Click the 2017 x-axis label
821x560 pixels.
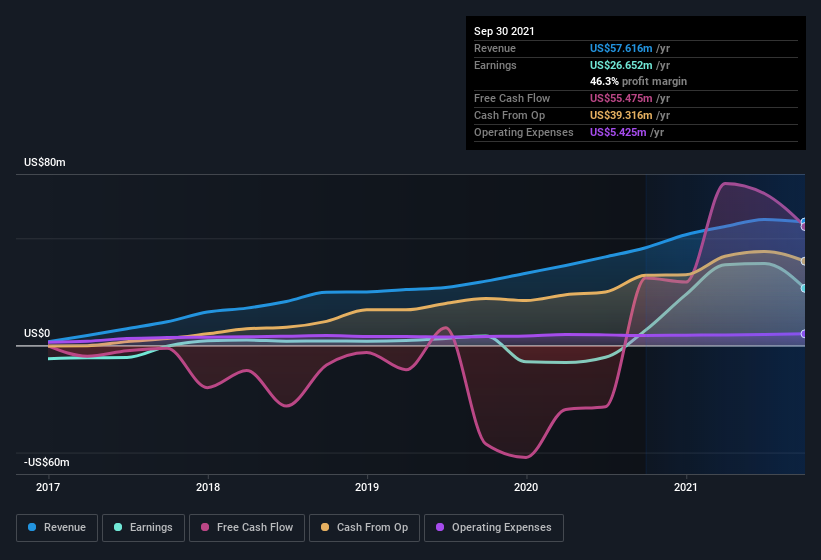coord(48,487)
